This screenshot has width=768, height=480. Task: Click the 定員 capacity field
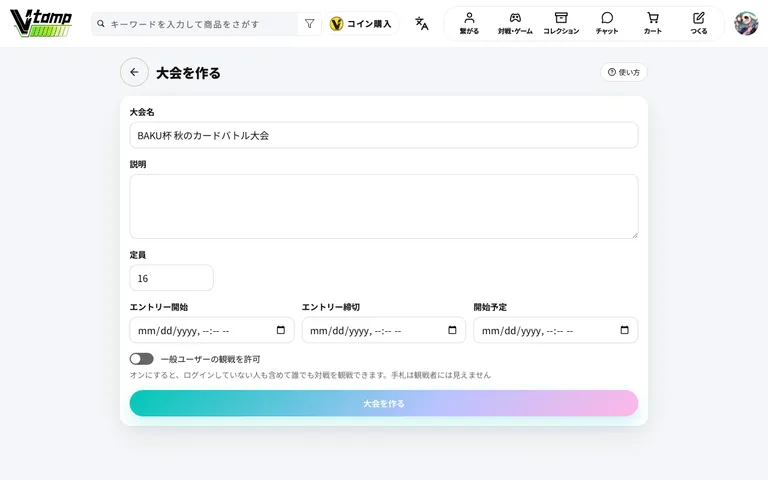click(171, 278)
